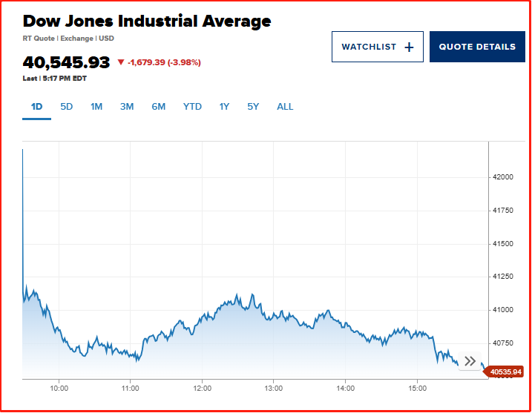Select the 1D chart range tab
532x413 pixels.
click(x=36, y=107)
